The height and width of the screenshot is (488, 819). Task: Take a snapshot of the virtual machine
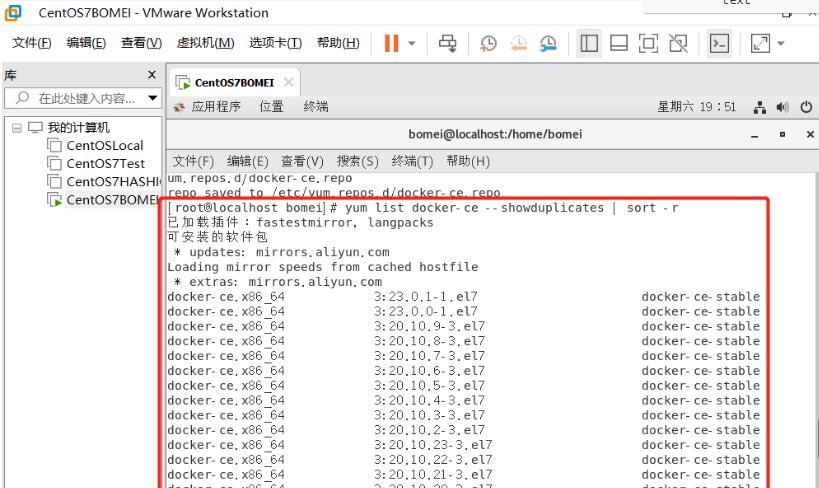pos(488,43)
